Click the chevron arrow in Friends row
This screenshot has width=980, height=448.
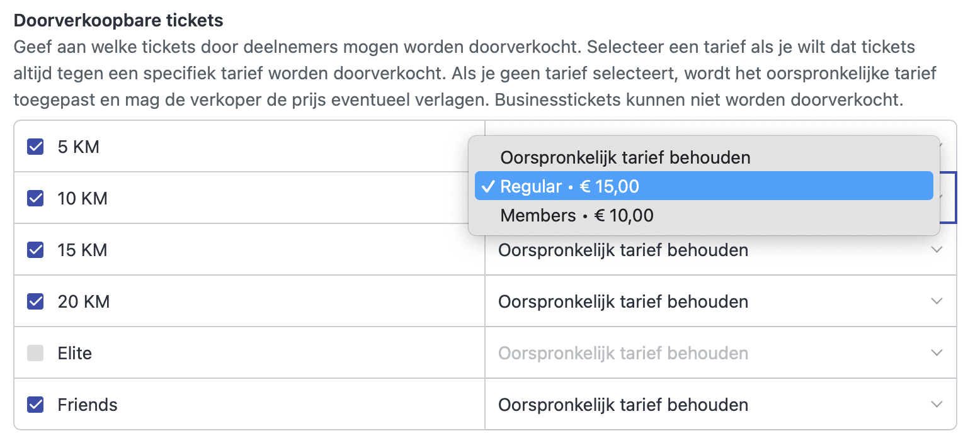(x=937, y=404)
